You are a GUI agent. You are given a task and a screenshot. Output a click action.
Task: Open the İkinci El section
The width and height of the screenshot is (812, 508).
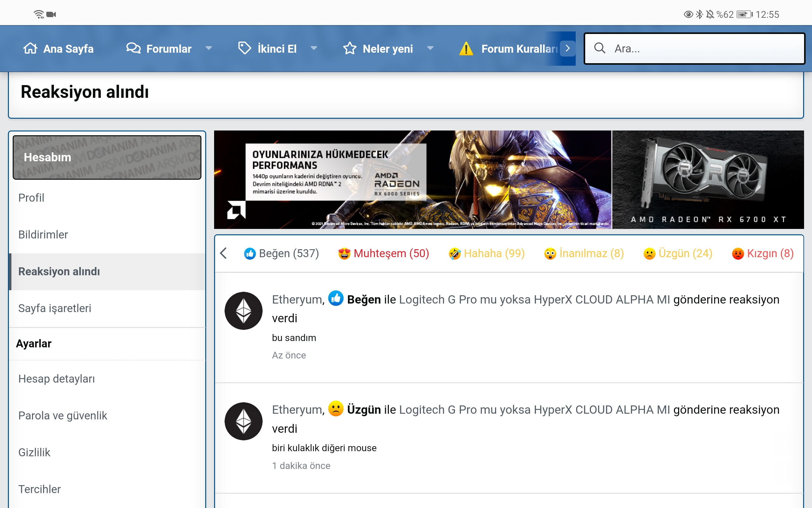point(277,49)
